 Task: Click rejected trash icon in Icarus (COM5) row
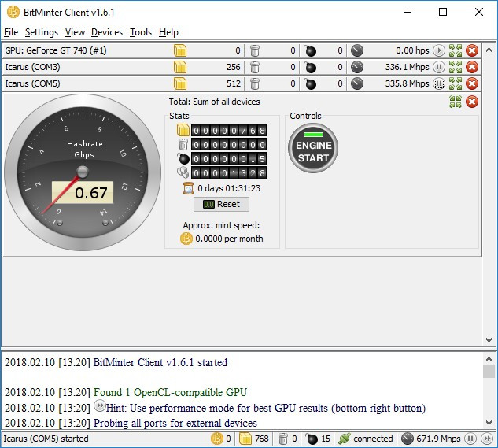tap(254, 83)
